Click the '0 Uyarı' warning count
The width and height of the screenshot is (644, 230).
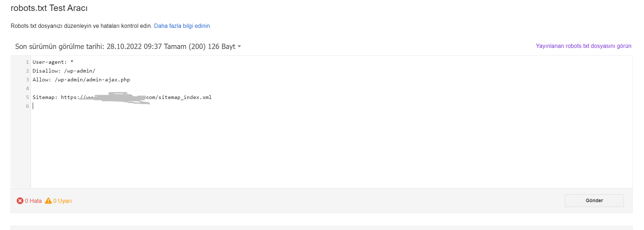tap(62, 201)
